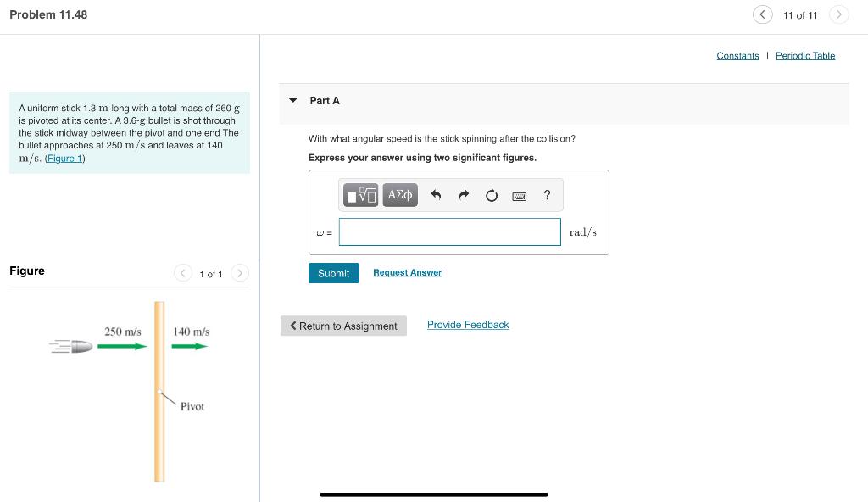Open keyboard shortcuts icon
Image resolution: width=868 pixels, height=502 pixels.
520,196
